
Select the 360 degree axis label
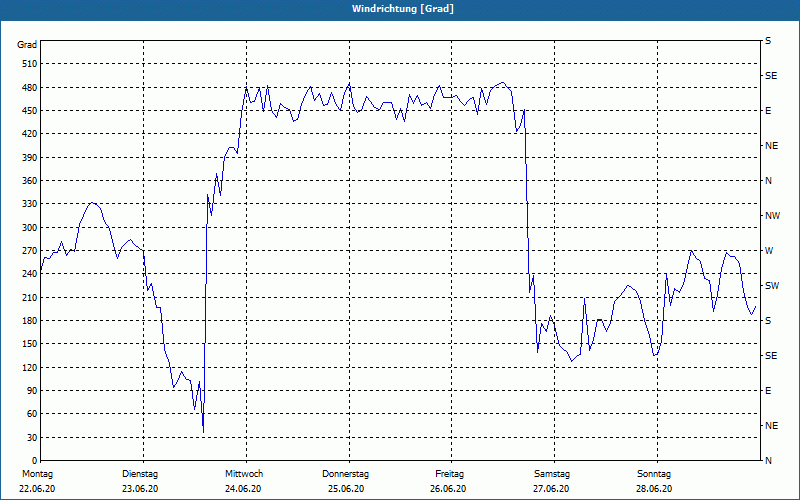30,181
